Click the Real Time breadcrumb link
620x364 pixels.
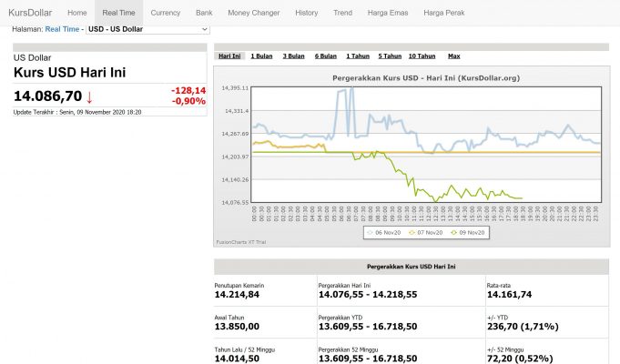pyautogui.click(x=62, y=29)
